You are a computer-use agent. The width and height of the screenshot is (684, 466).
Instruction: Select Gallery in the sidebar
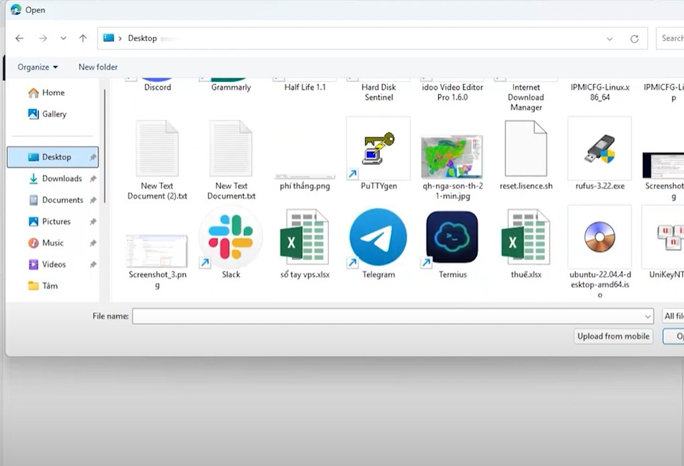tap(54, 114)
